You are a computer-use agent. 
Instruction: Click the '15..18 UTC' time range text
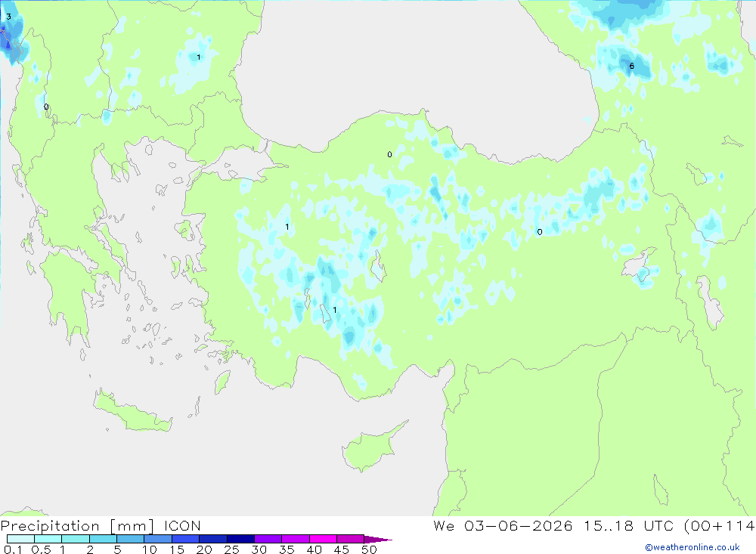tap(628, 526)
